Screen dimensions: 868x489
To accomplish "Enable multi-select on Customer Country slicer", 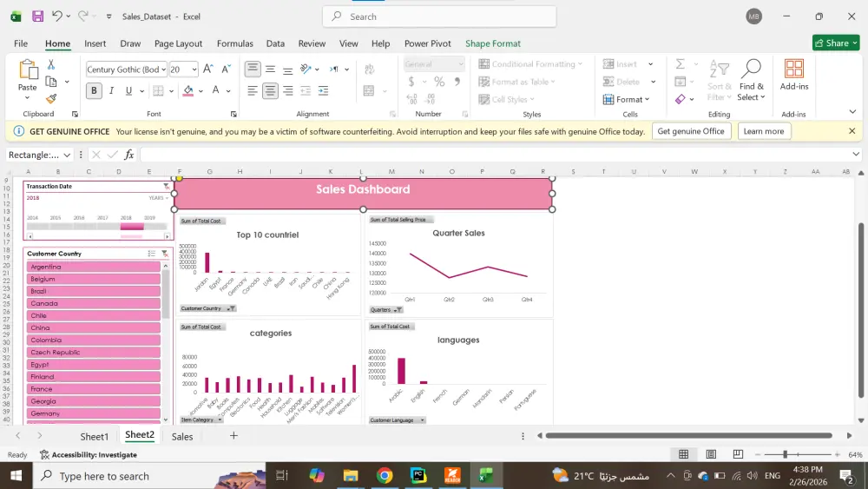I will [151, 253].
